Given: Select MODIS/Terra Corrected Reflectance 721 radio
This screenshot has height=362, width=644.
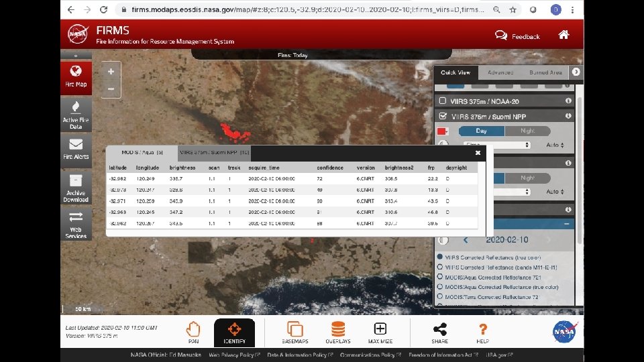Looking at the screenshot, I should coord(440,296).
